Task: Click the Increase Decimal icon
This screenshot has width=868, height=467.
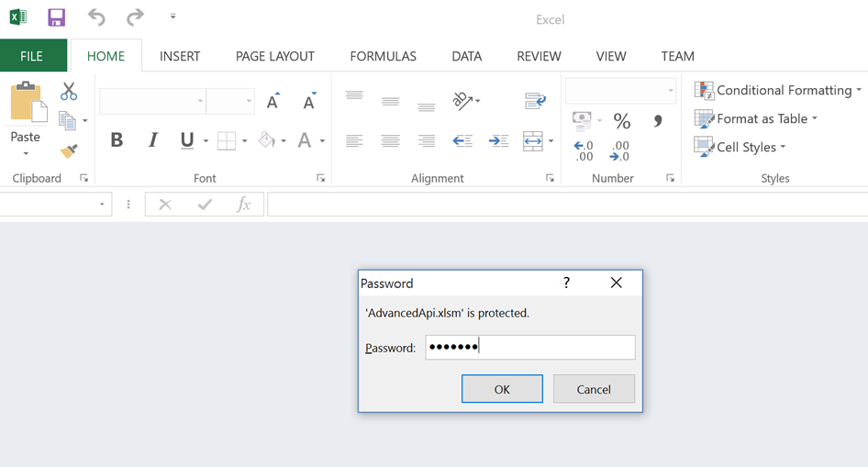Action: pos(584,150)
